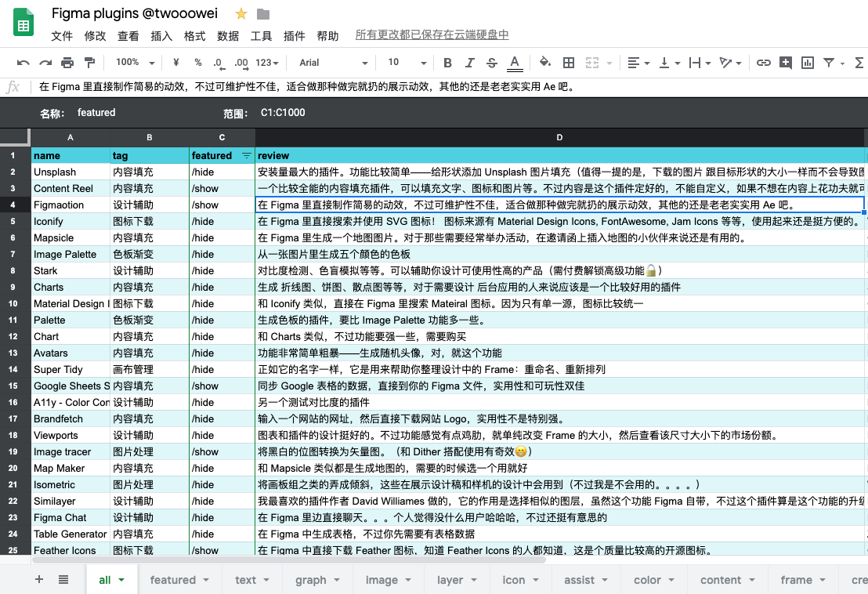Star this spreadsheet document
This screenshot has height=594, width=868.
coord(241,14)
